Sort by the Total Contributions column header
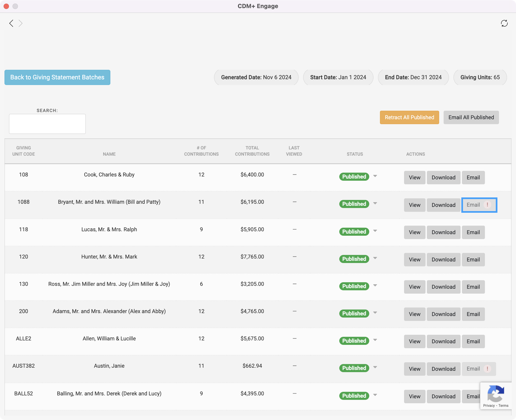516x420 pixels. 252,151
